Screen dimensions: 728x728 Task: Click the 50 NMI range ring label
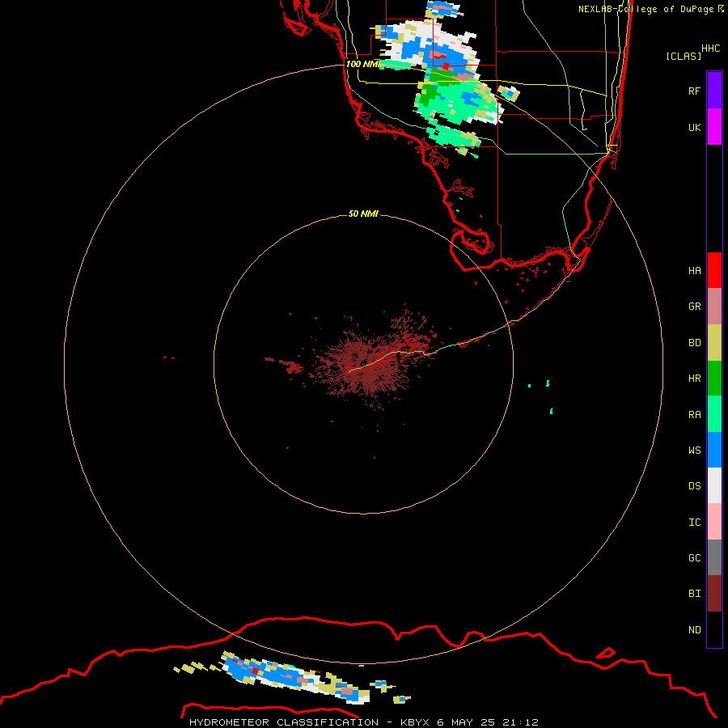(363, 214)
